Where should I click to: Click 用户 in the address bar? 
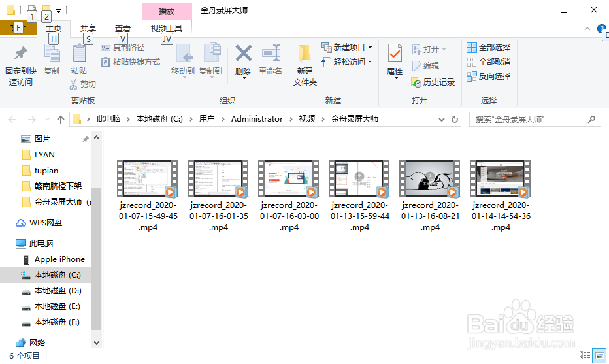click(x=207, y=119)
